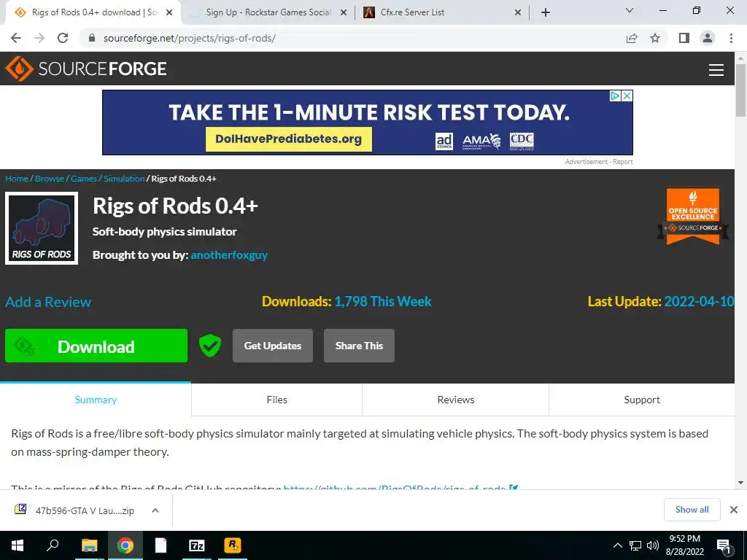This screenshot has width=747, height=560.
Task: Close the downloads bar
Action: coord(734,510)
